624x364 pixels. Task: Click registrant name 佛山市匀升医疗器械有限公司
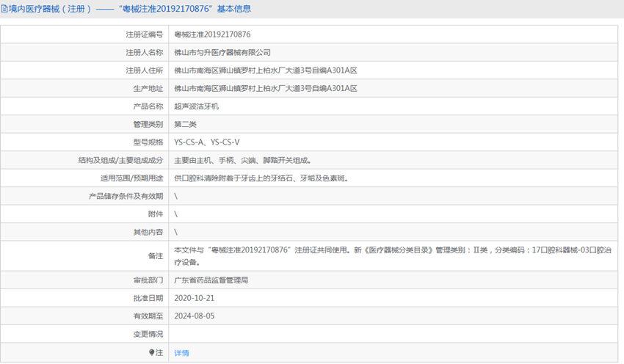pyautogui.click(x=222, y=53)
